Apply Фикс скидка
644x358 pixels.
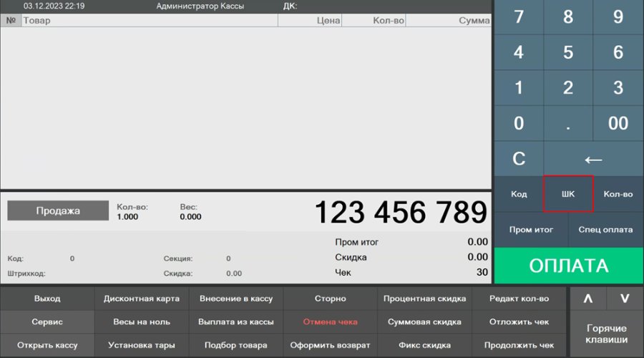click(x=424, y=345)
